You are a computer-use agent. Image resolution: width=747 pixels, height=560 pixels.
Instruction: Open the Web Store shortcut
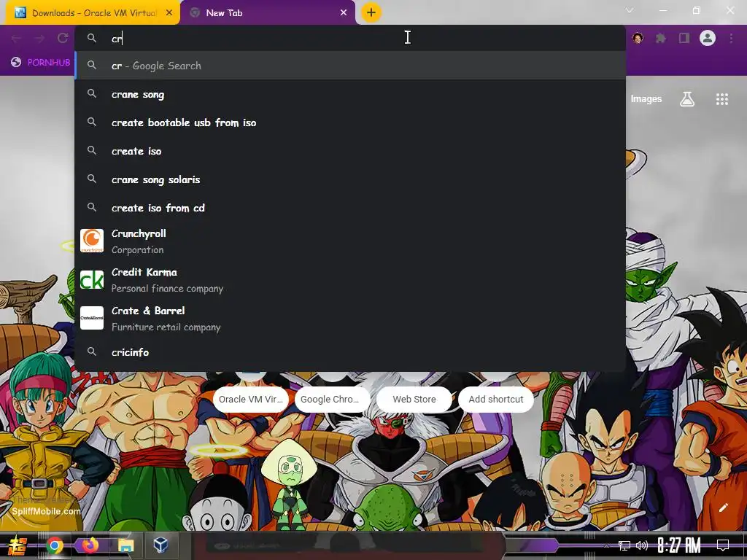click(x=414, y=399)
